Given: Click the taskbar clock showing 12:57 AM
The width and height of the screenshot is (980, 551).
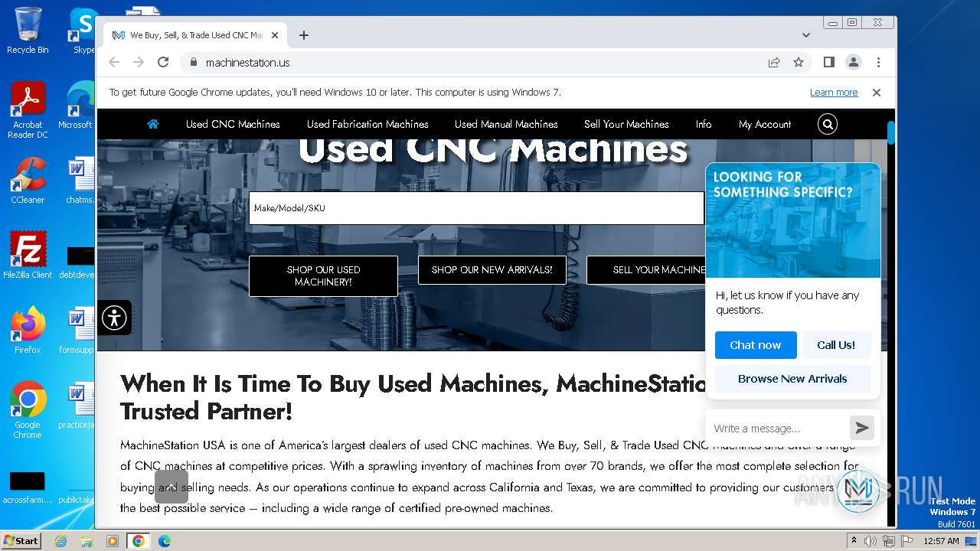Looking at the screenshot, I should (x=941, y=541).
